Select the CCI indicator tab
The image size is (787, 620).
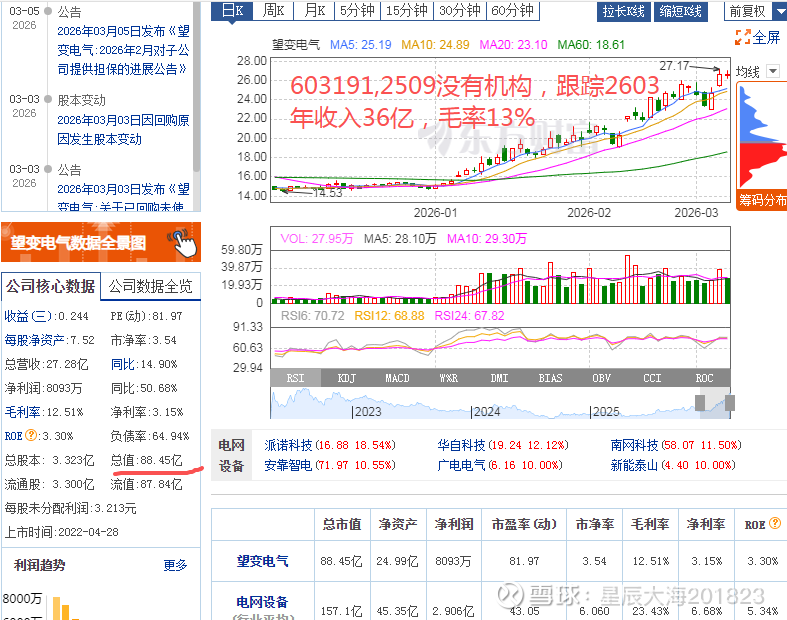(x=652, y=378)
